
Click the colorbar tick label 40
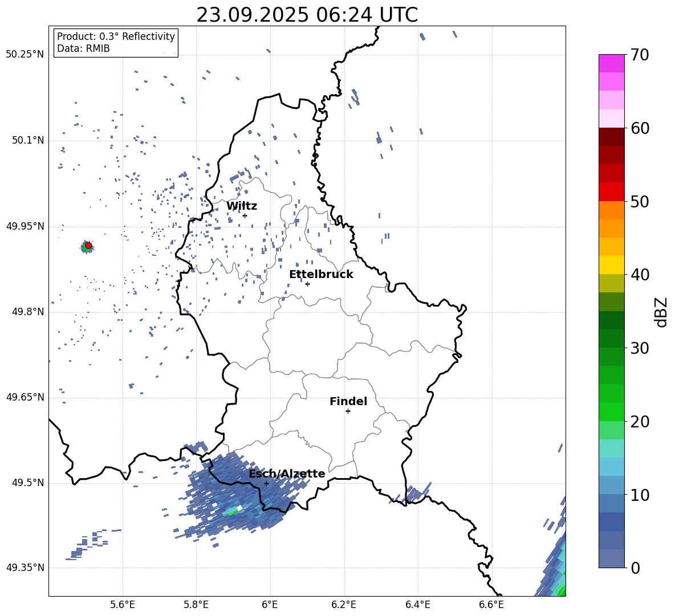click(x=639, y=275)
